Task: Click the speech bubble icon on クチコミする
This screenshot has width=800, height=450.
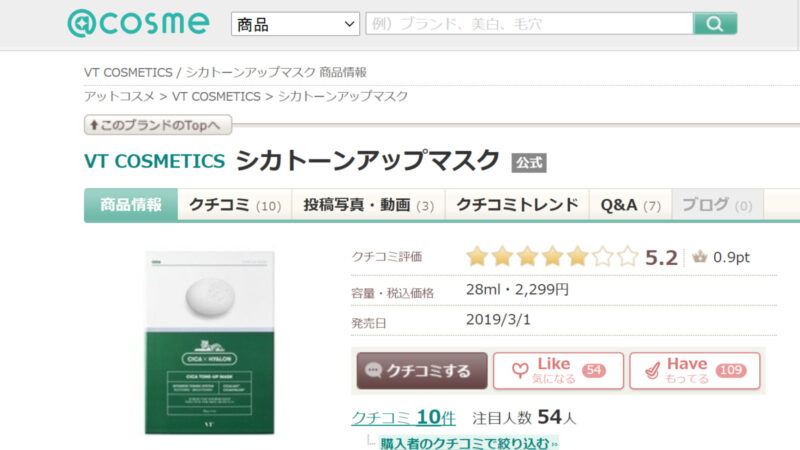Action: point(373,370)
